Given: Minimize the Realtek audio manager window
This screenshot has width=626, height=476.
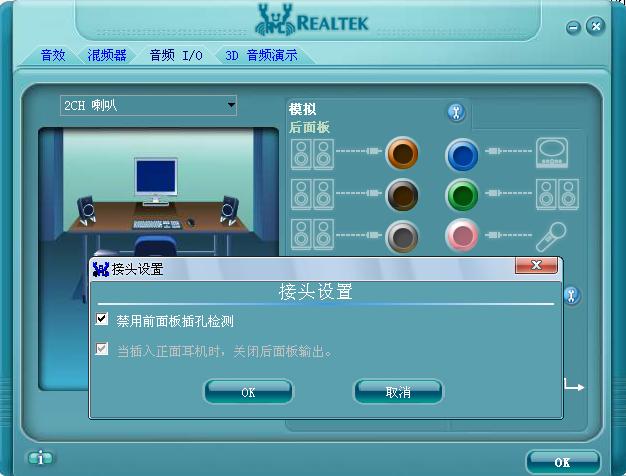Looking at the screenshot, I should coord(573,27).
